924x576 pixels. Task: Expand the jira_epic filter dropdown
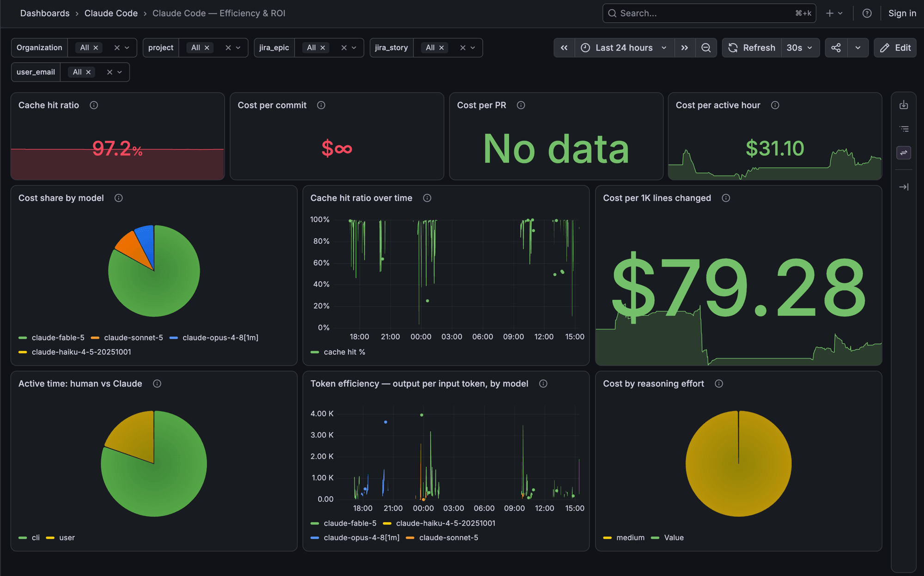[x=354, y=48]
